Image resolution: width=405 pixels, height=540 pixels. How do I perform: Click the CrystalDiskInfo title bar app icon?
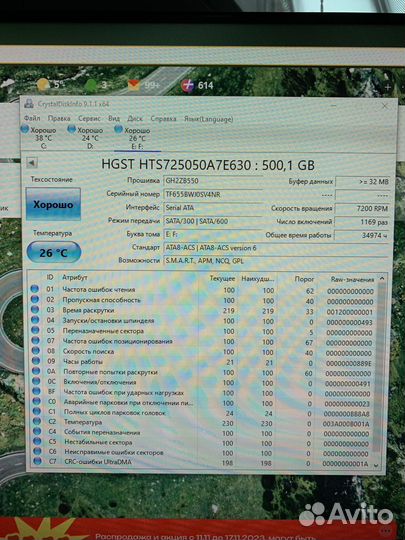tap(29, 103)
